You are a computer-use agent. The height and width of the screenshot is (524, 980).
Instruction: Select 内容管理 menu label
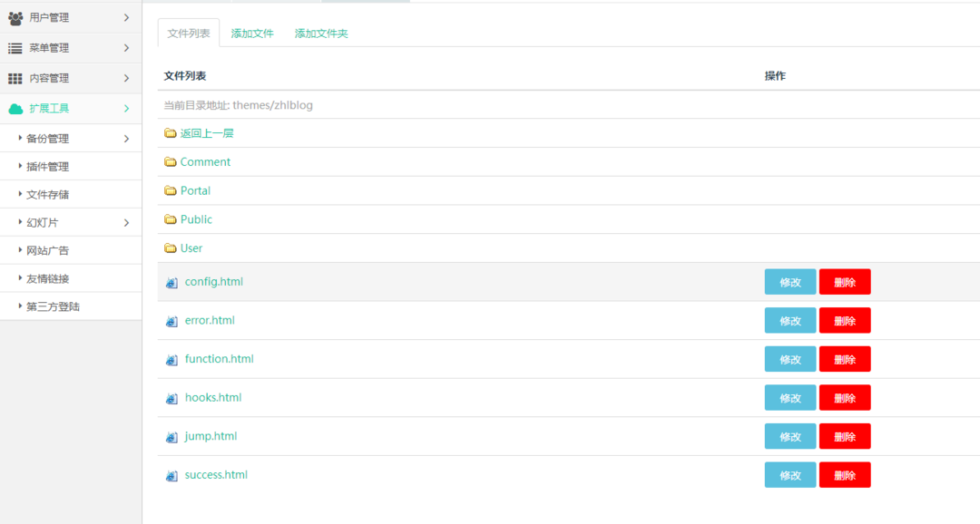[x=49, y=78]
